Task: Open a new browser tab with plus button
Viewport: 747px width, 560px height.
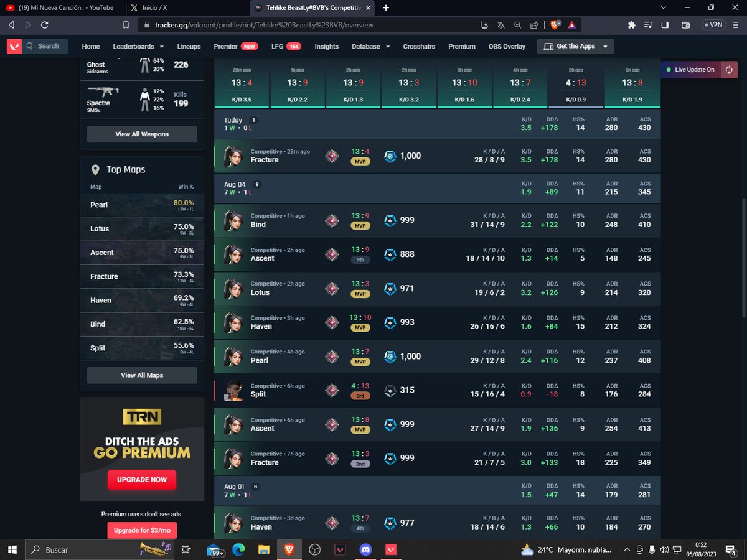Action: (x=386, y=7)
